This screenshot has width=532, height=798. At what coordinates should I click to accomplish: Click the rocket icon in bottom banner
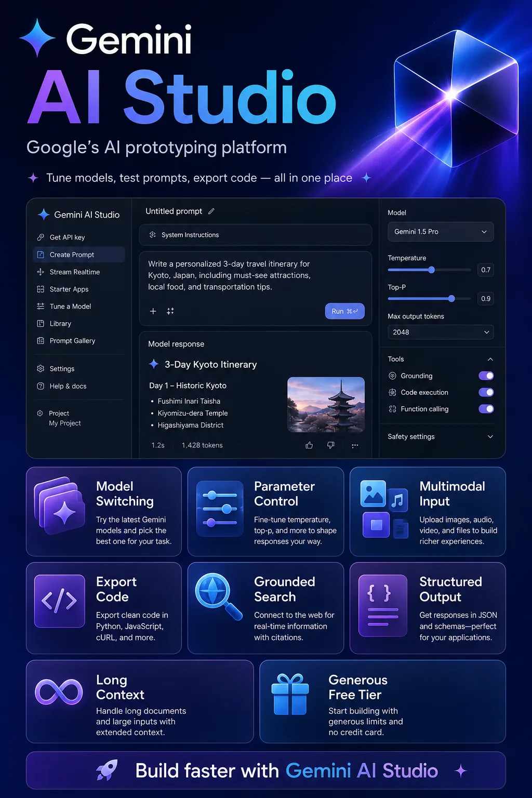[108, 770]
